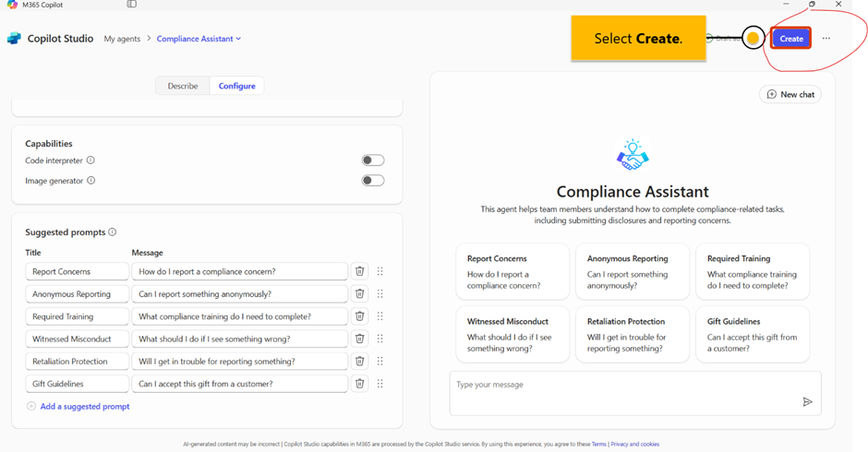
Task: Click the 'Can I report something anonymously?' field
Action: pyautogui.click(x=240, y=293)
